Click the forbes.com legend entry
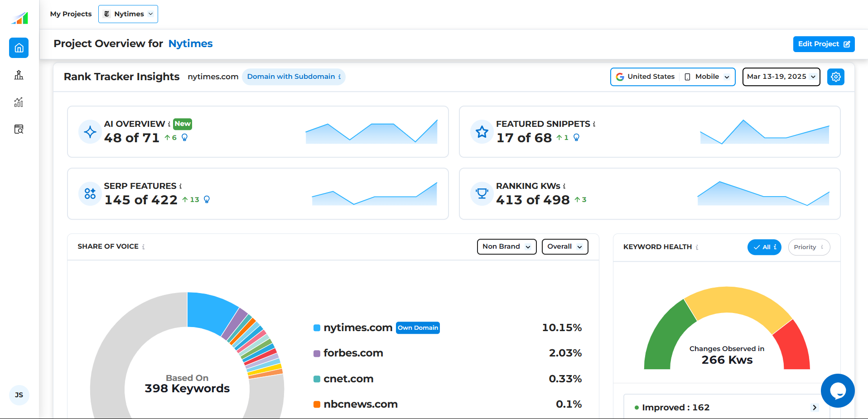 point(353,353)
